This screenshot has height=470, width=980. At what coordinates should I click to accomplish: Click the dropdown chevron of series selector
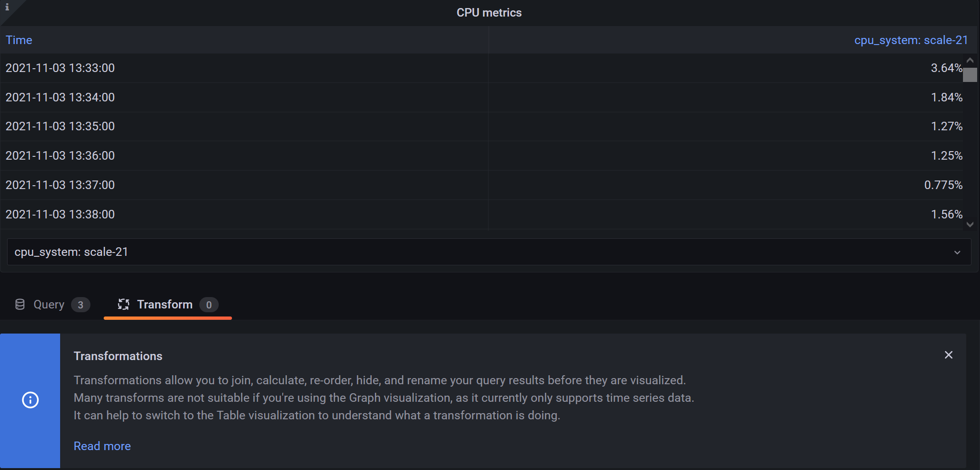pyautogui.click(x=957, y=253)
